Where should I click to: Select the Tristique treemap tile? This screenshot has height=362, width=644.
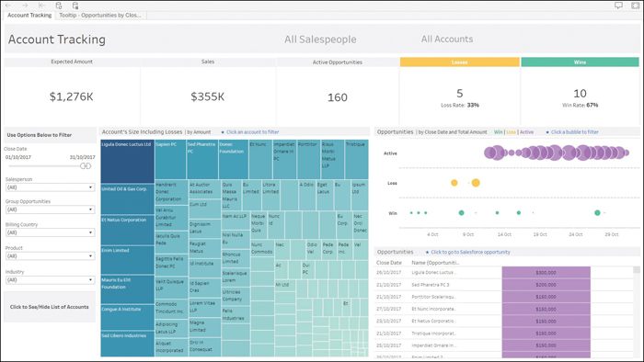pyautogui.click(x=357, y=160)
